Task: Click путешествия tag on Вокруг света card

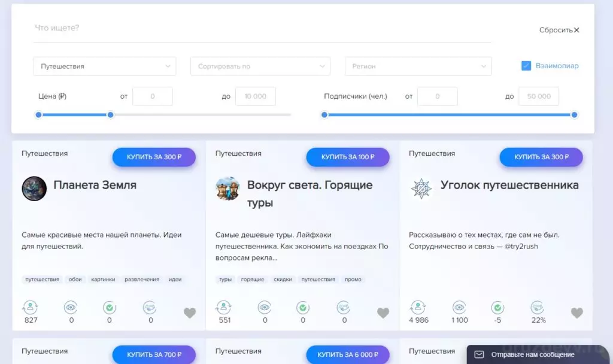Action: [318, 280]
